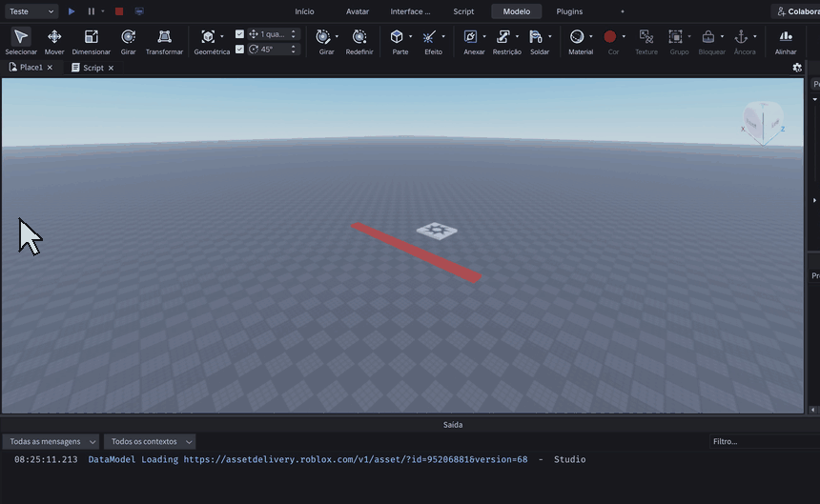This screenshot has height=504, width=820.
Task: Stop the test with red square
Action: click(x=119, y=11)
